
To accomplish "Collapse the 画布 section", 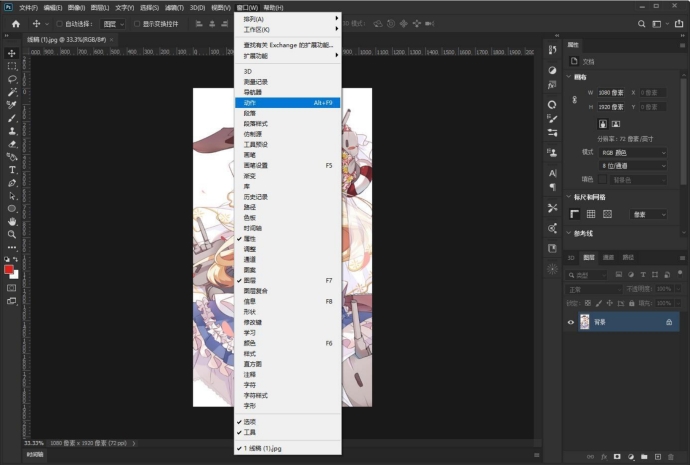I will (569, 77).
